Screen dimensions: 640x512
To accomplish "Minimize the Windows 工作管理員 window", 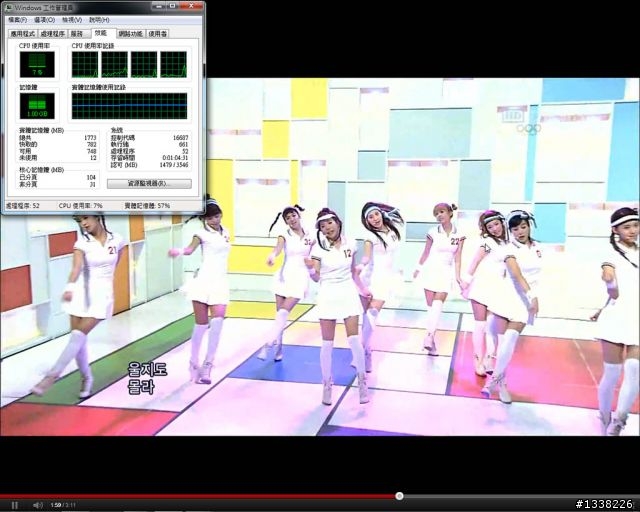I will click(x=159, y=6).
